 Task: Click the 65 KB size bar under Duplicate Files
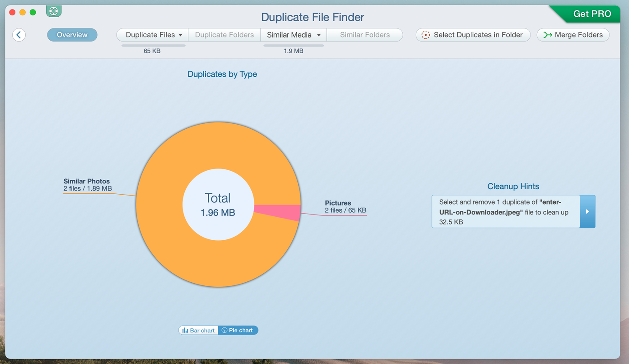[x=154, y=45]
